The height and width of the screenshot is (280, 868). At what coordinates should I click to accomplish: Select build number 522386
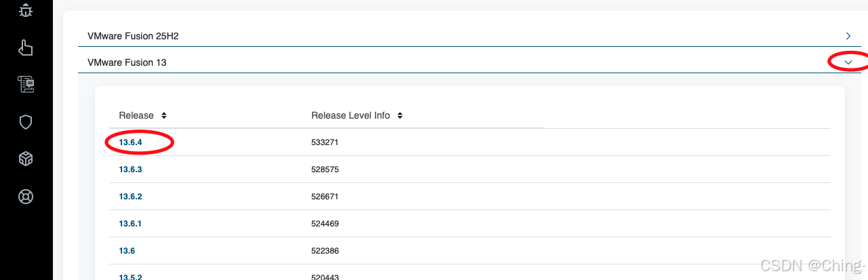click(x=325, y=251)
